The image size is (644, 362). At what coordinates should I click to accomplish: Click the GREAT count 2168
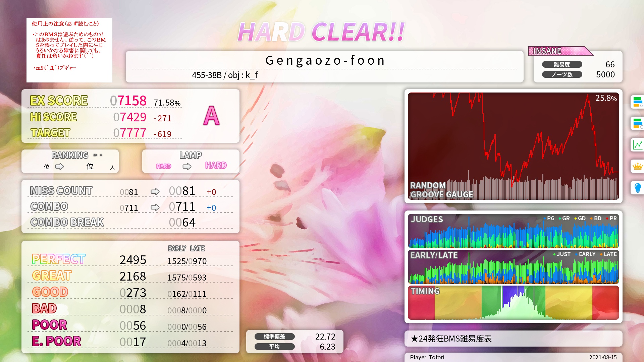tap(133, 276)
